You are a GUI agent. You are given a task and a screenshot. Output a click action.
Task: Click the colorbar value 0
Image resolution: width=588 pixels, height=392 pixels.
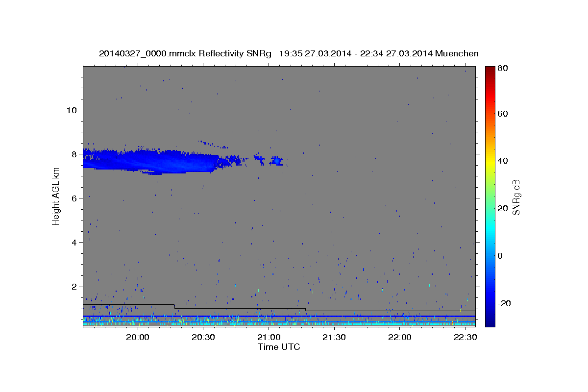click(x=500, y=256)
